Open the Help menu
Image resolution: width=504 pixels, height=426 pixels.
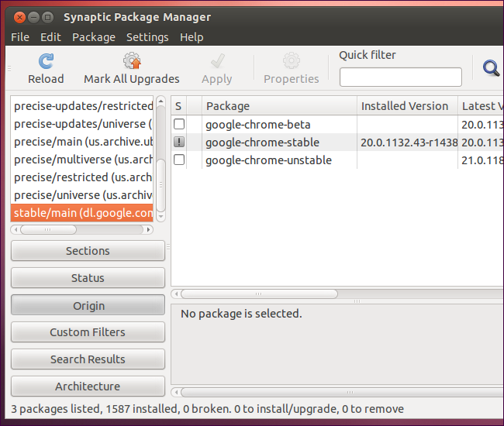[192, 37]
